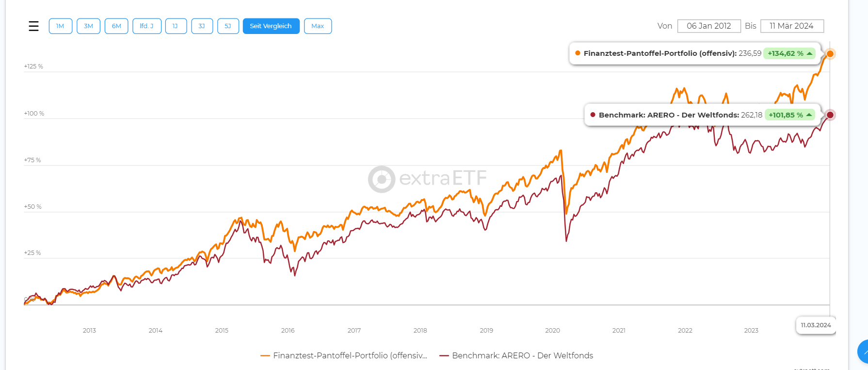
Task: Click the 11.03.2024 date marker
Action: click(x=816, y=325)
